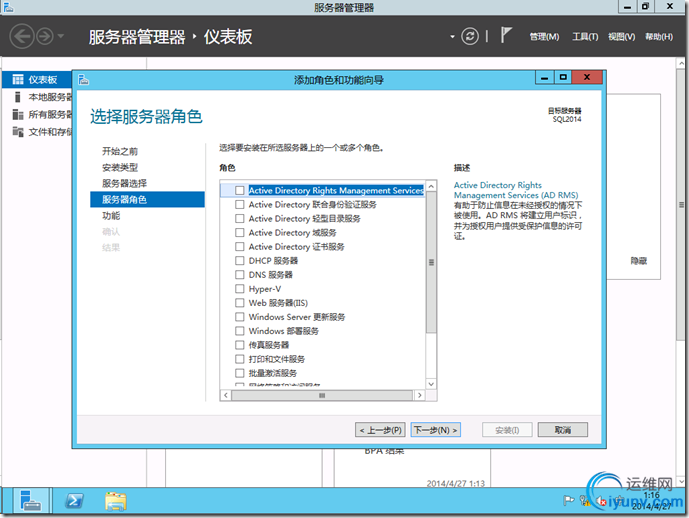Minimize the add roles wizard window

click(544, 78)
